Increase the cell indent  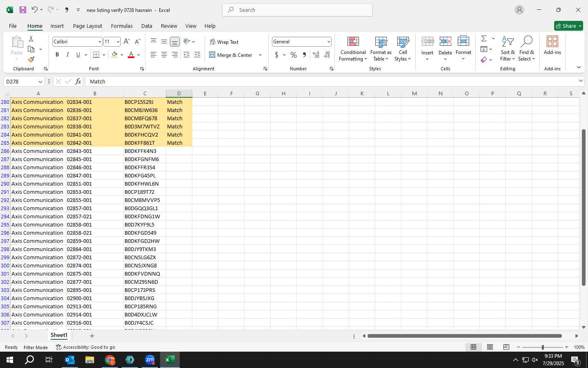[x=197, y=55]
